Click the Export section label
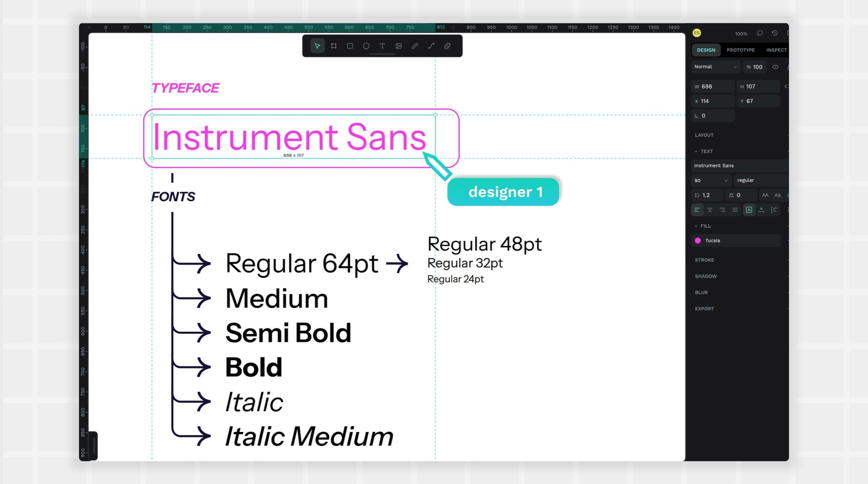The width and height of the screenshot is (868, 484). pos(704,309)
